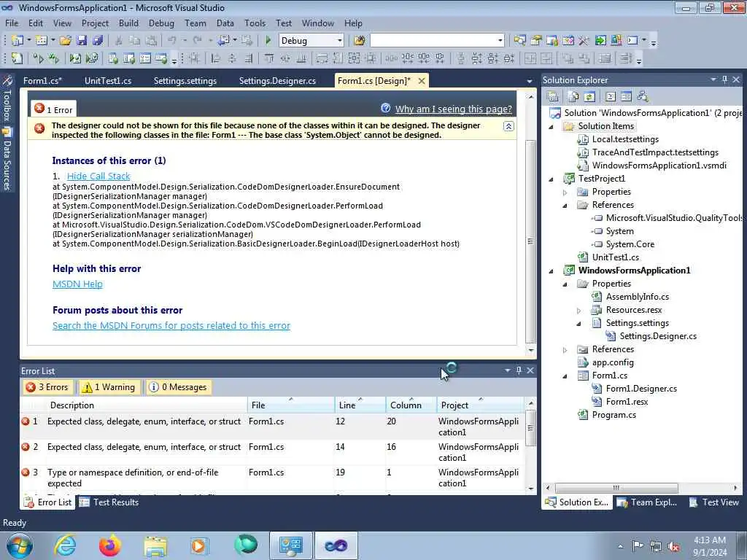Expand the Resources.resx node
Image resolution: width=747 pixels, height=560 pixels.
click(x=578, y=310)
